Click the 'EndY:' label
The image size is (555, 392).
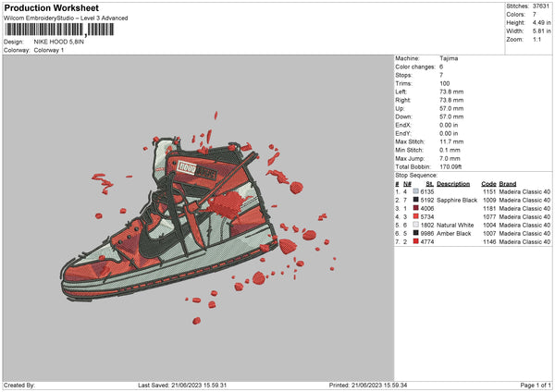(402, 133)
